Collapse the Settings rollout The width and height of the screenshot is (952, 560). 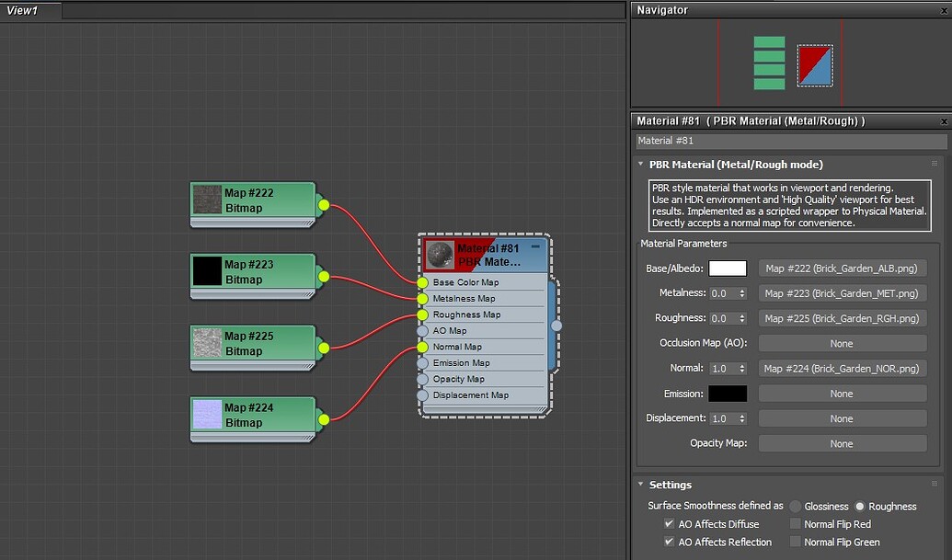(640, 485)
